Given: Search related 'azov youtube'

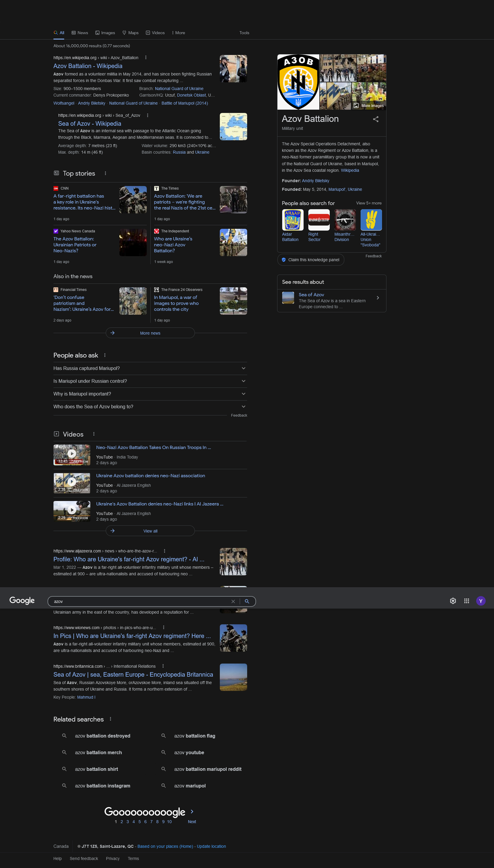Looking at the screenshot, I should click(189, 752).
